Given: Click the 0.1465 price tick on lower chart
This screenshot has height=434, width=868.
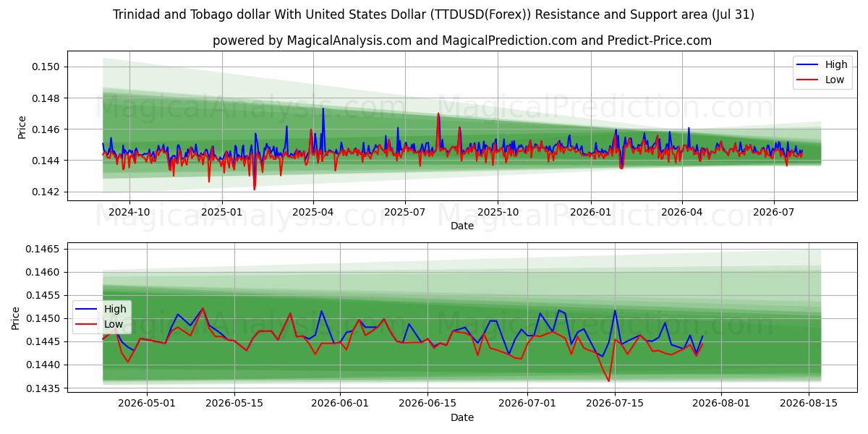Looking at the screenshot, I should tap(43, 249).
